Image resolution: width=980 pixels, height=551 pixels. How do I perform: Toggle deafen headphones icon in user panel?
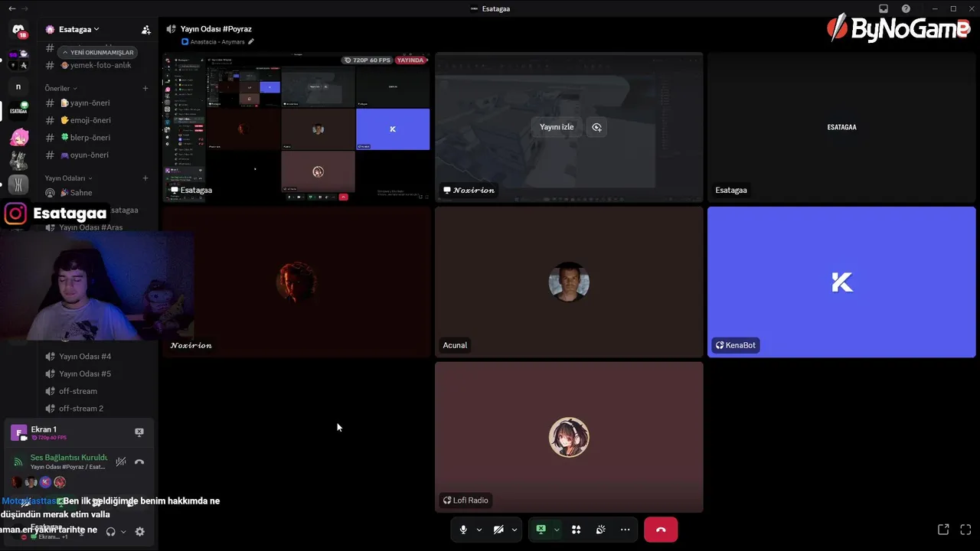pyautogui.click(x=111, y=531)
